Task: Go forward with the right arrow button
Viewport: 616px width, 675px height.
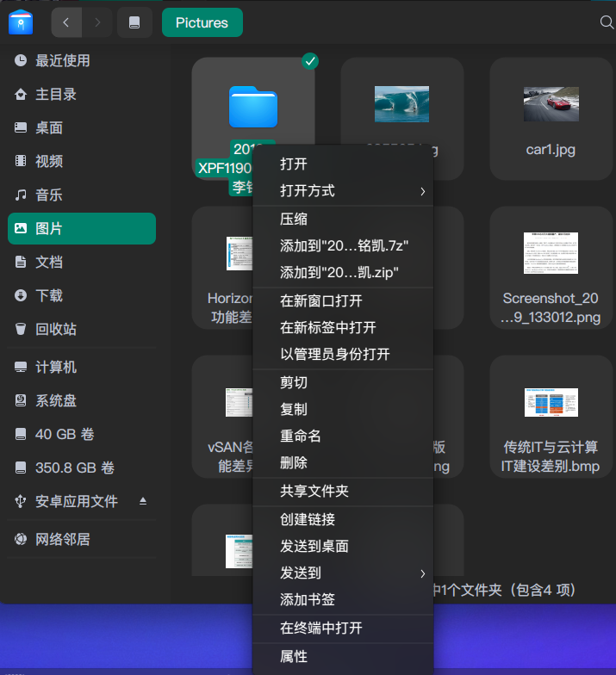Action: click(97, 22)
